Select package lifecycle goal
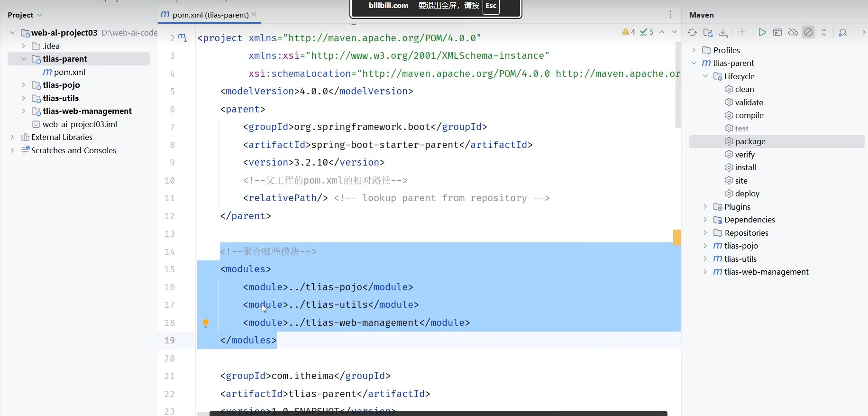The width and height of the screenshot is (868, 416). 777,141
